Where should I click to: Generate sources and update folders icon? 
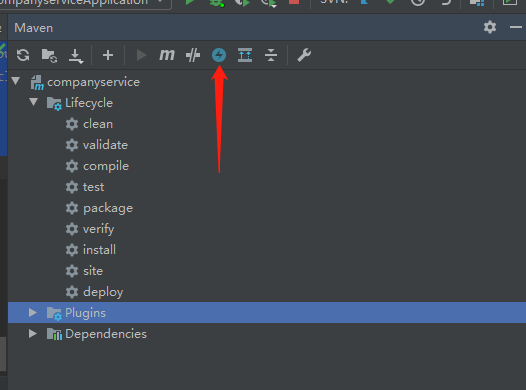point(49,55)
